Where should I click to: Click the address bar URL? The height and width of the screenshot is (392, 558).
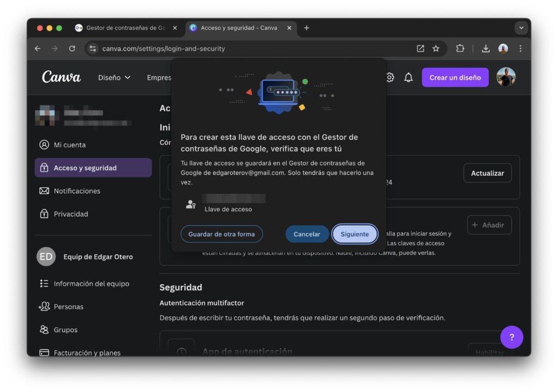[163, 48]
